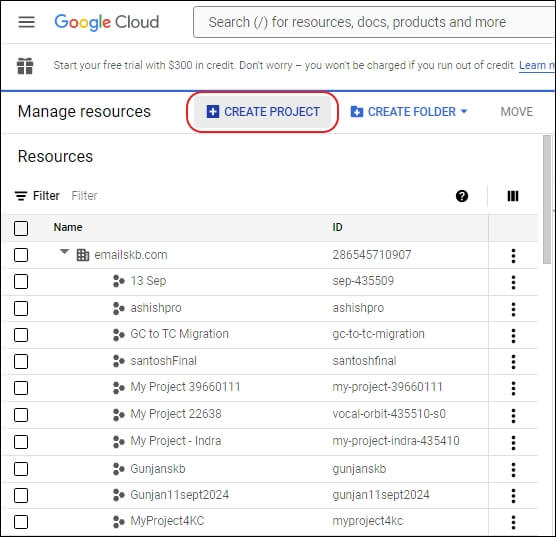Open the filter help question mark icon

click(462, 196)
